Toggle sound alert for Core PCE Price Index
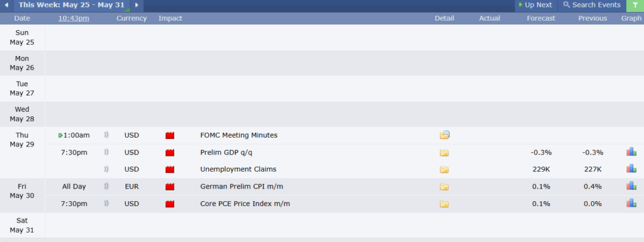 [106, 204]
